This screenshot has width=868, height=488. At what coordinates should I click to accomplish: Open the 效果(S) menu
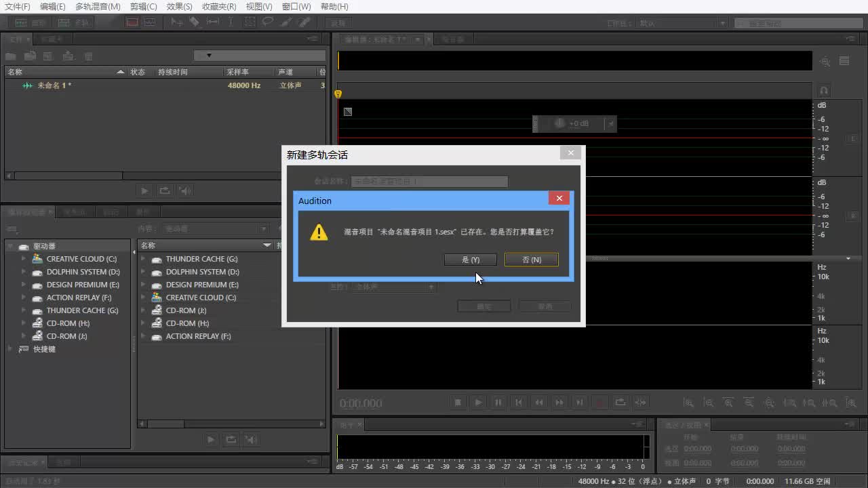[x=180, y=6]
